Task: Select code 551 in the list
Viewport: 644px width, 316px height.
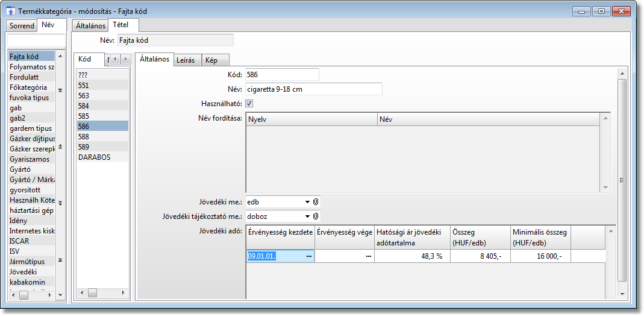Action: tap(102, 86)
